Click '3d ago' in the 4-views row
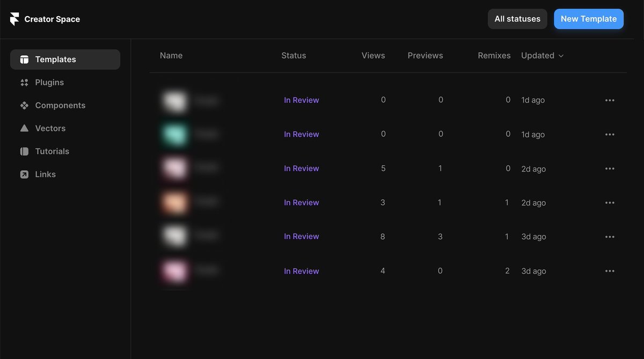This screenshot has width=644, height=359. pyautogui.click(x=533, y=271)
